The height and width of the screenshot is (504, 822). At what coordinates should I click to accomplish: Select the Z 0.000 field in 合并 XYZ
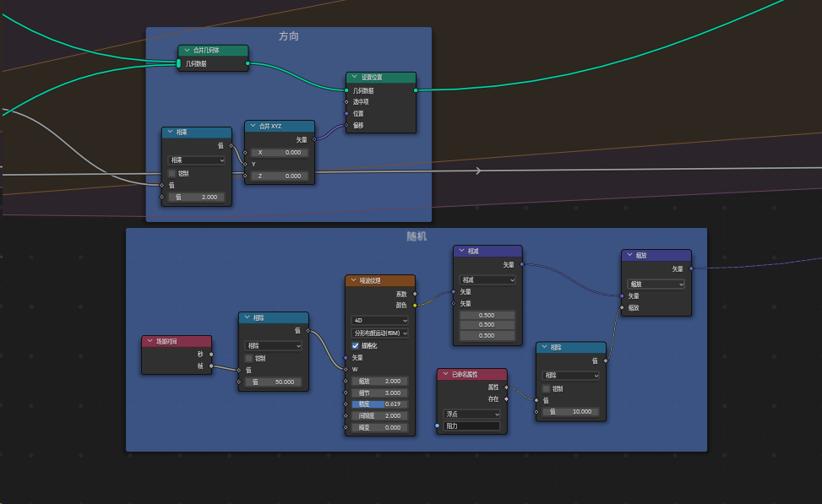[x=280, y=176]
